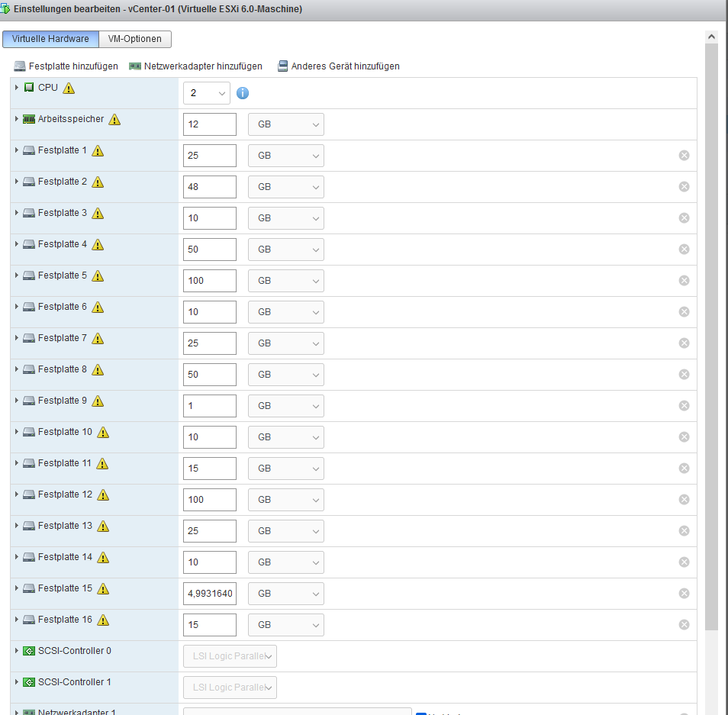Click the CPU info icon
This screenshot has height=715, width=728.
(x=243, y=93)
